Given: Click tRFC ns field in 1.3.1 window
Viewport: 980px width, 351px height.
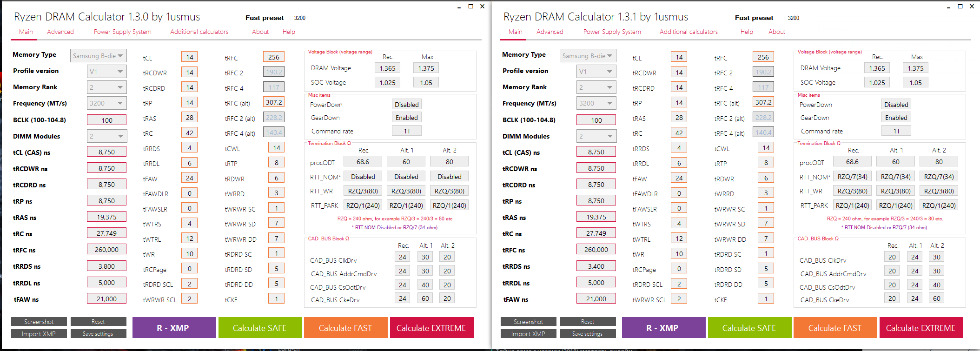Looking at the screenshot, I should pyautogui.click(x=596, y=250).
